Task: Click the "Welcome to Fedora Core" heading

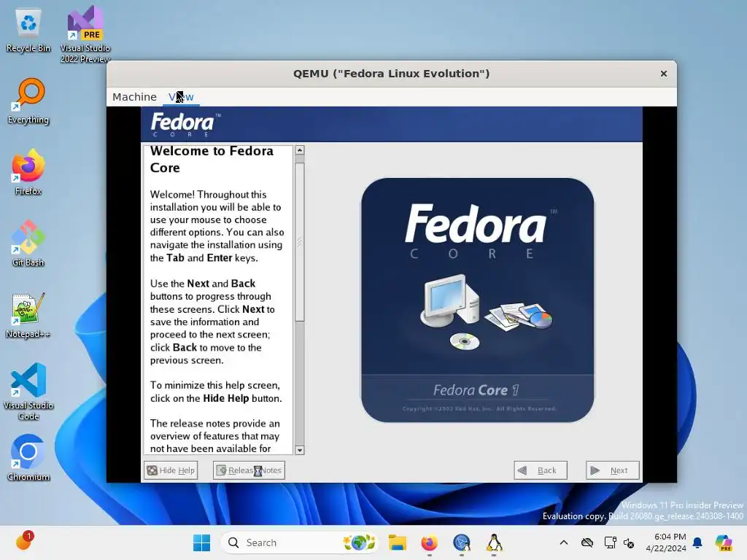Action: [212, 159]
